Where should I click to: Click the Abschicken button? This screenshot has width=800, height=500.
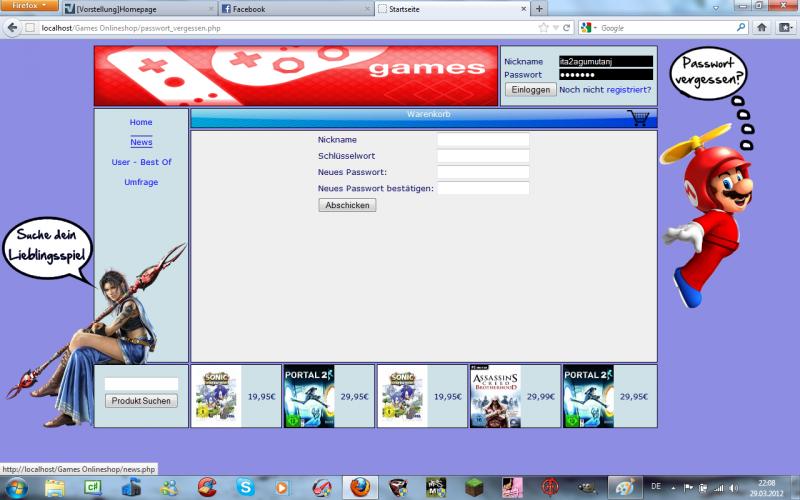click(347, 205)
